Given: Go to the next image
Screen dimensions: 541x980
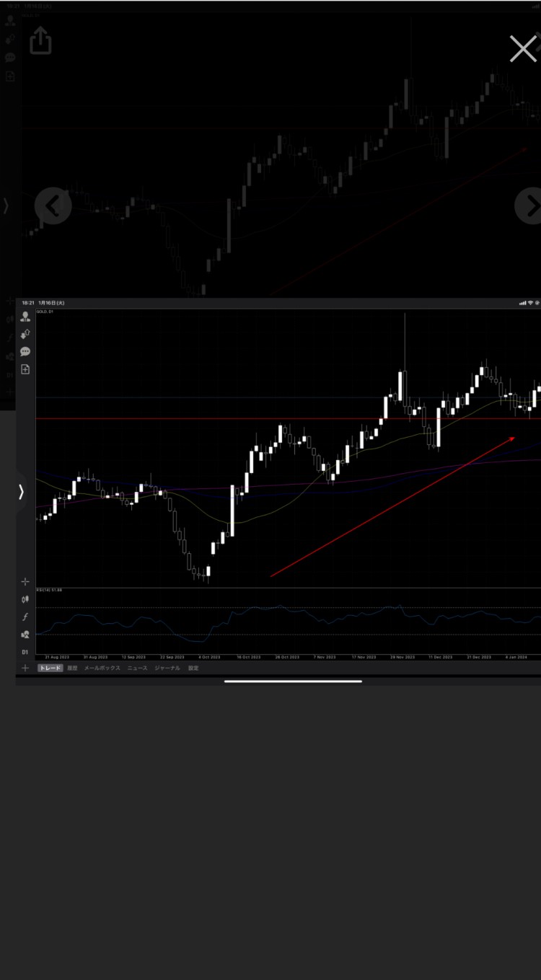Looking at the screenshot, I should tap(531, 206).
